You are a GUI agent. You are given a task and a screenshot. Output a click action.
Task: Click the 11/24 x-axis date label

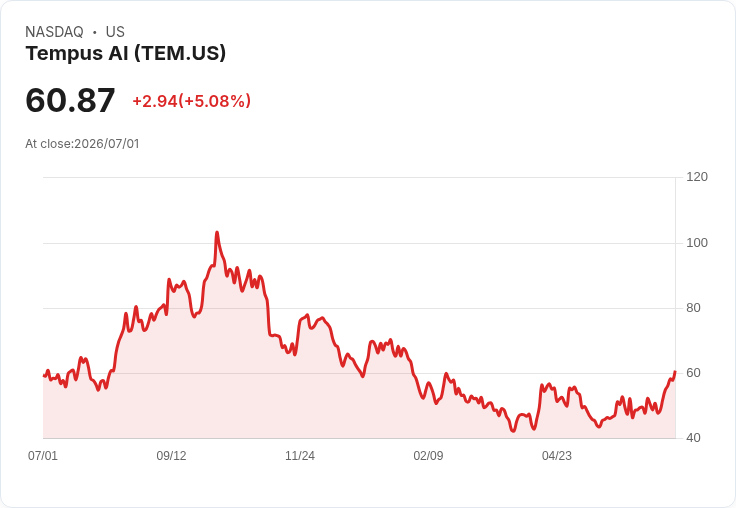point(300,455)
